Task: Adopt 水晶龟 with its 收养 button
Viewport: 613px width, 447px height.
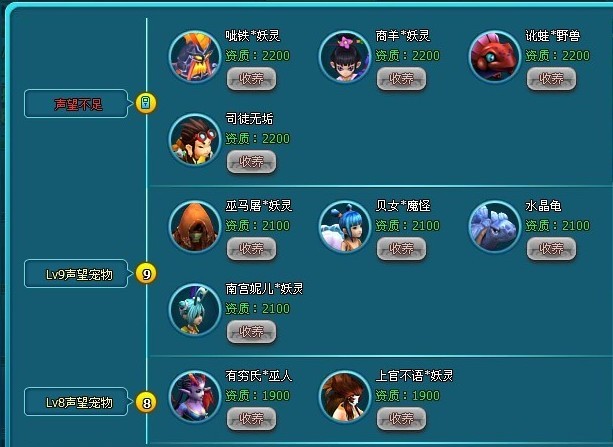Action: click(551, 248)
